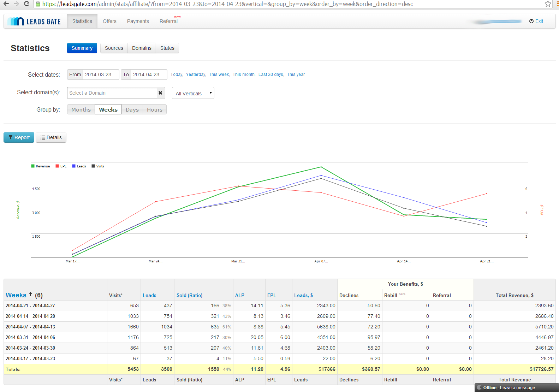Open the Payments menu item
The width and height of the screenshot is (559, 392).
click(138, 21)
